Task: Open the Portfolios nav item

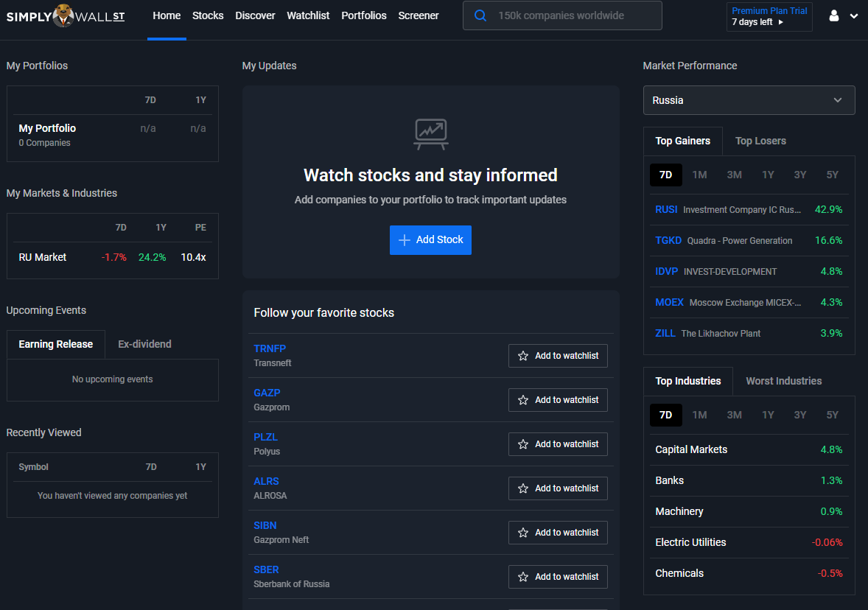Action: pos(364,15)
